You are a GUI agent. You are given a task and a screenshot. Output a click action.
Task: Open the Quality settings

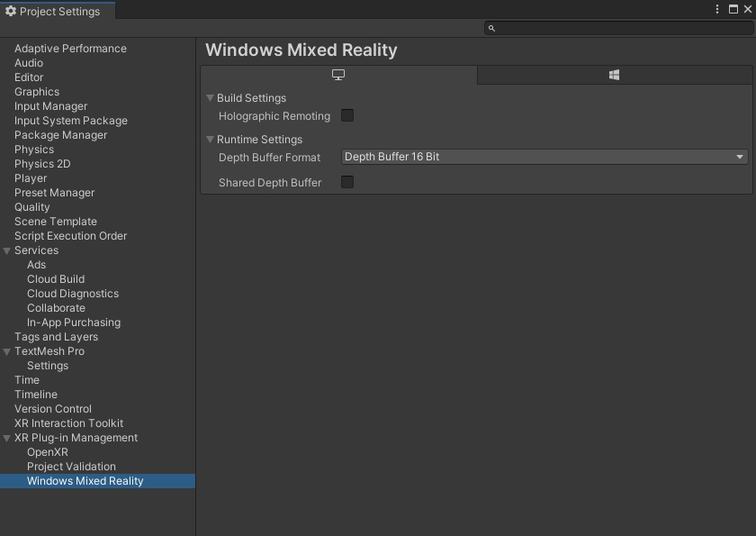click(31, 207)
